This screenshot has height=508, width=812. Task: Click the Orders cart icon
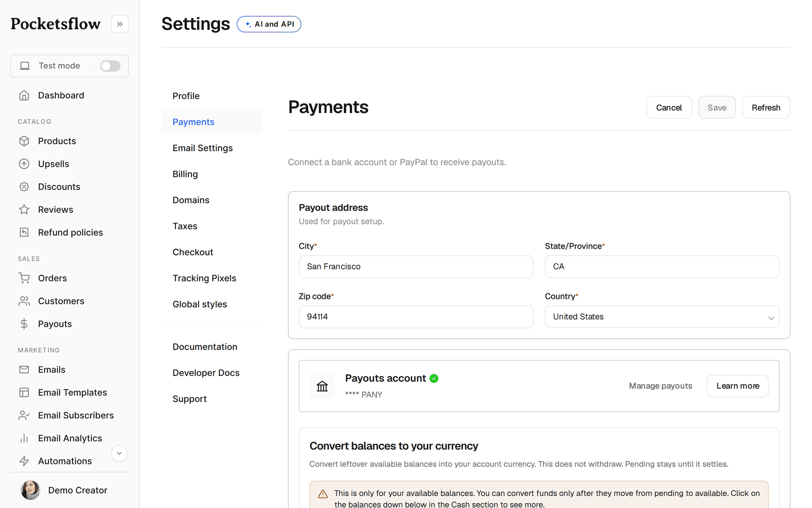(24, 278)
